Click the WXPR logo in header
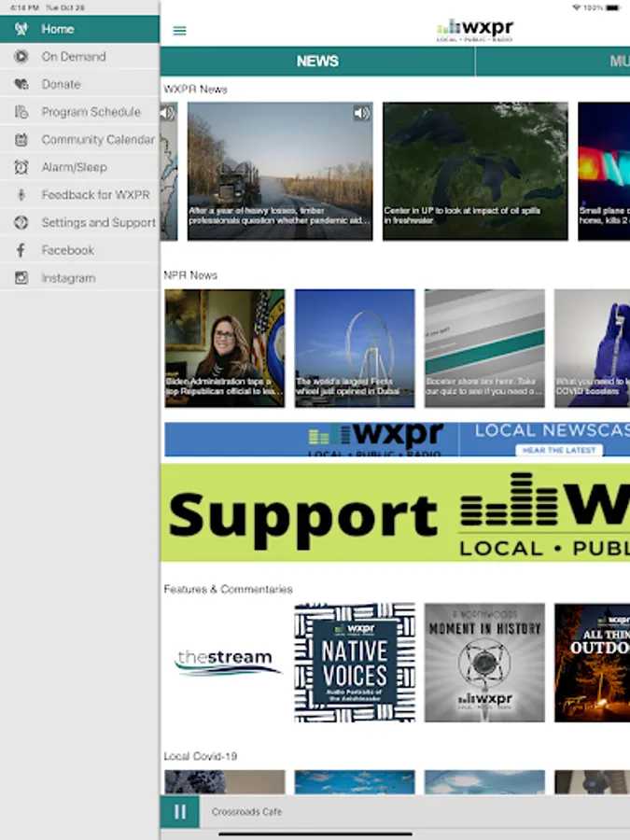The width and height of the screenshot is (630, 840). (x=475, y=30)
